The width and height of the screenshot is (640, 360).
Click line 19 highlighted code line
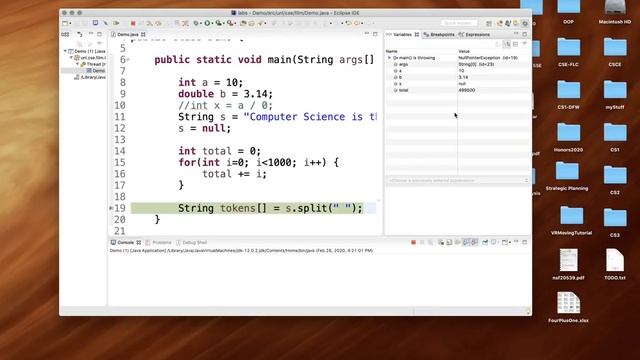pyautogui.click(x=253, y=208)
